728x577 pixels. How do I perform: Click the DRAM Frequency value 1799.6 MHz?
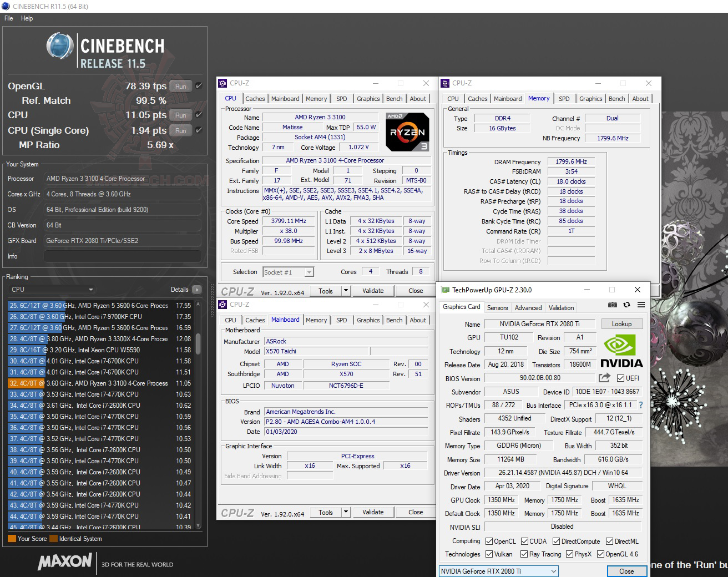(x=571, y=161)
